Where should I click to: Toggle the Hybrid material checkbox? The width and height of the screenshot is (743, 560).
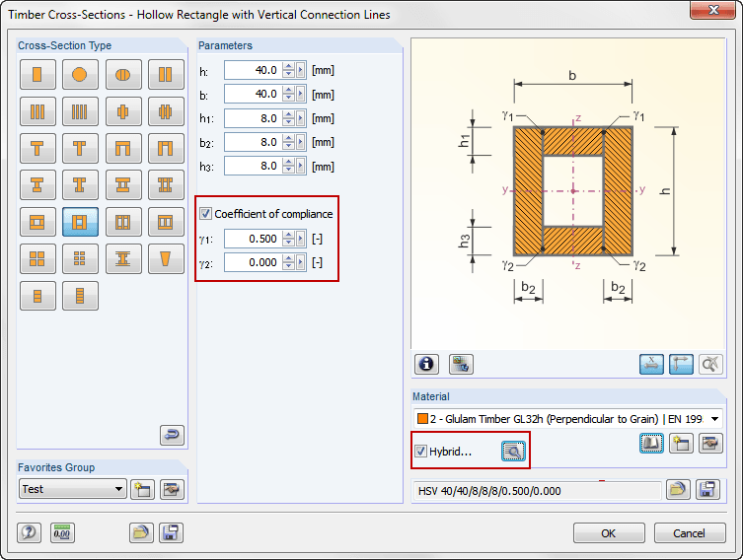click(420, 452)
